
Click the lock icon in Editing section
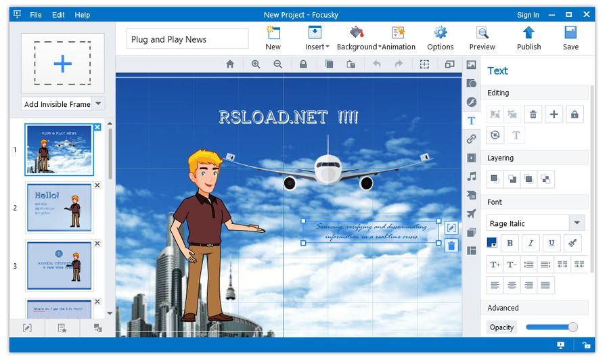pyautogui.click(x=574, y=114)
